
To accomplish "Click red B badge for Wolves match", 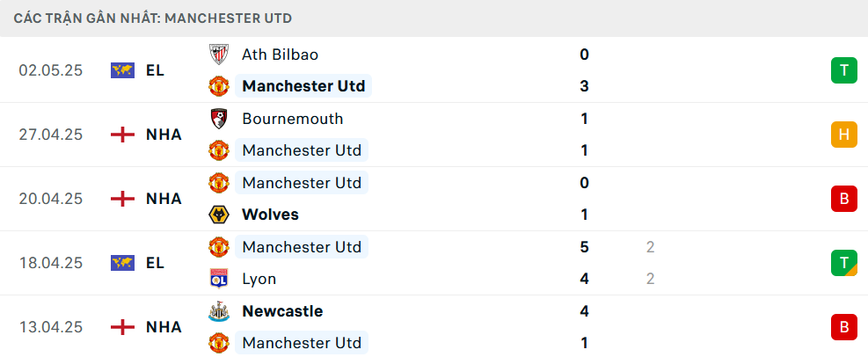I will pyautogui.click(x=843, y=199).
